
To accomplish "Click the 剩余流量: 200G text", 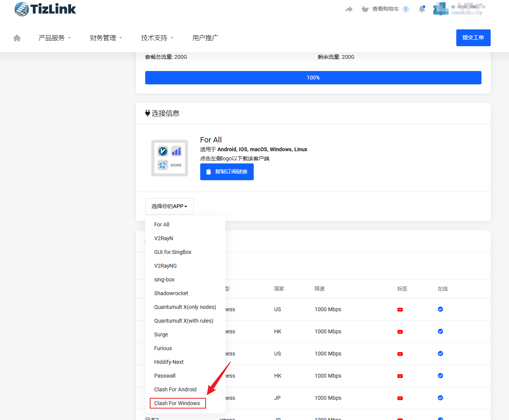I will coord(336,57).
